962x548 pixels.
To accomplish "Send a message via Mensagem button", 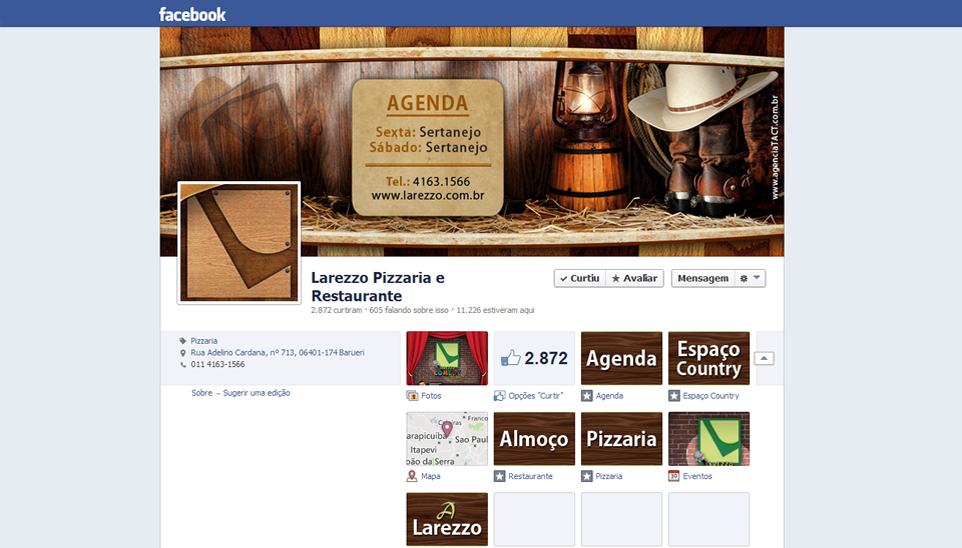I will (703, 278).
